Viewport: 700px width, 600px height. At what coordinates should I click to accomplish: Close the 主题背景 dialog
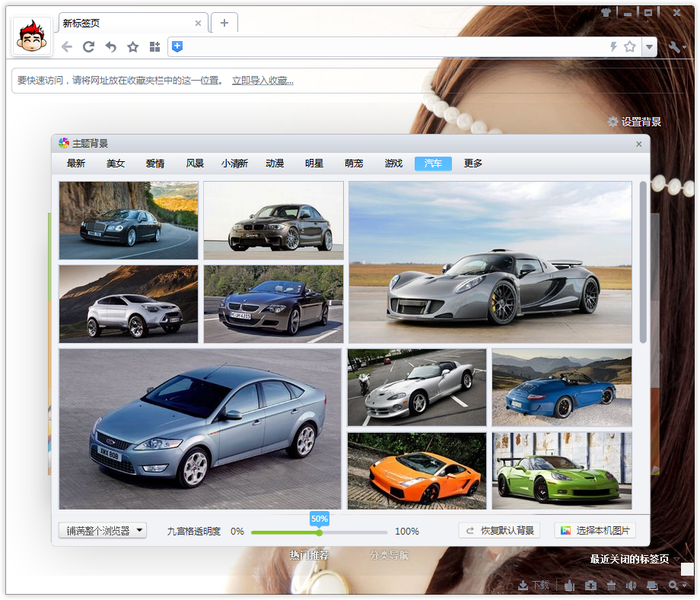point(639,144)
